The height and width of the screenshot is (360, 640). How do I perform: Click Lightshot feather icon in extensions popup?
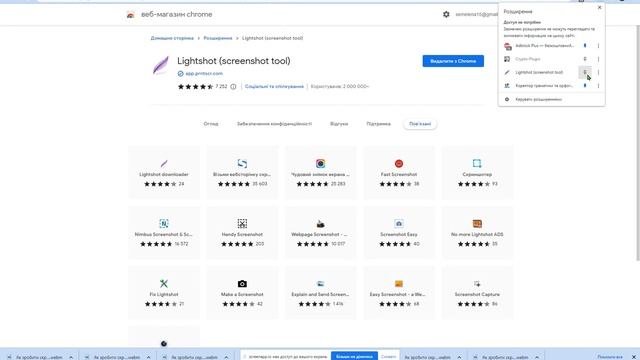(507, 72)
